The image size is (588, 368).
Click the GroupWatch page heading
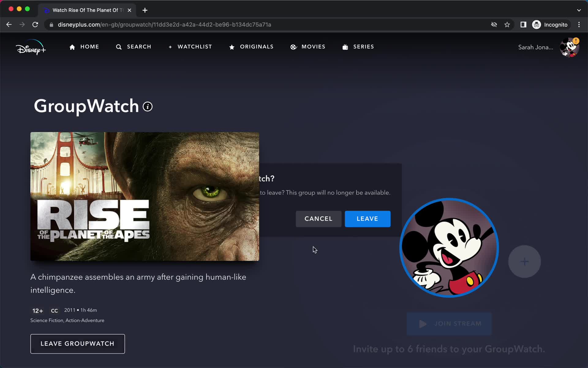tap(86, 106)
